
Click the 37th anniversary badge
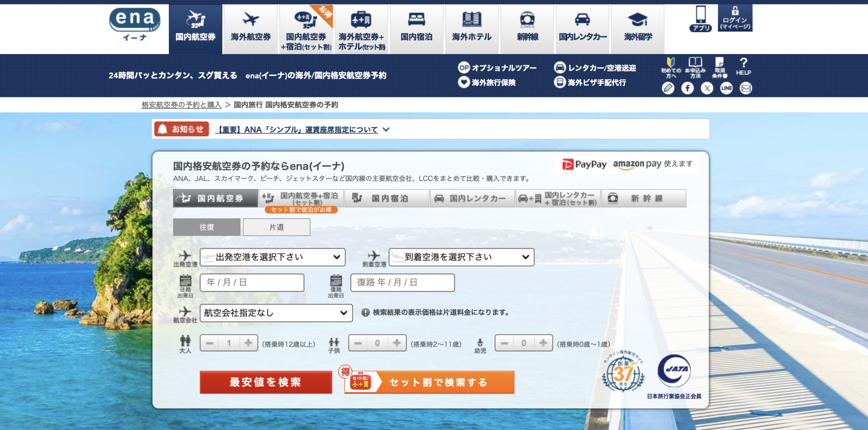pyautogui.click(x=623, y=372)
